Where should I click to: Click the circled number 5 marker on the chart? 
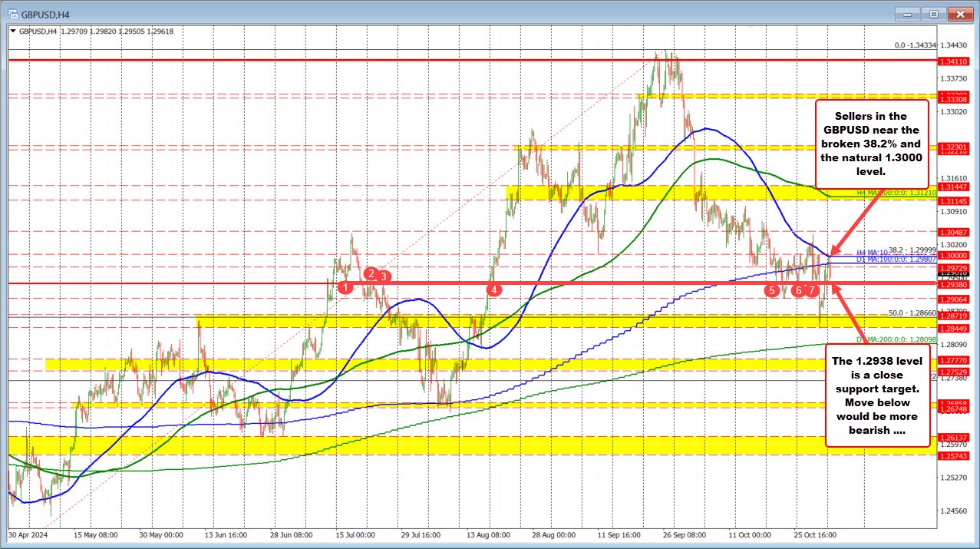pyautogui.click(x=771, y=291)
